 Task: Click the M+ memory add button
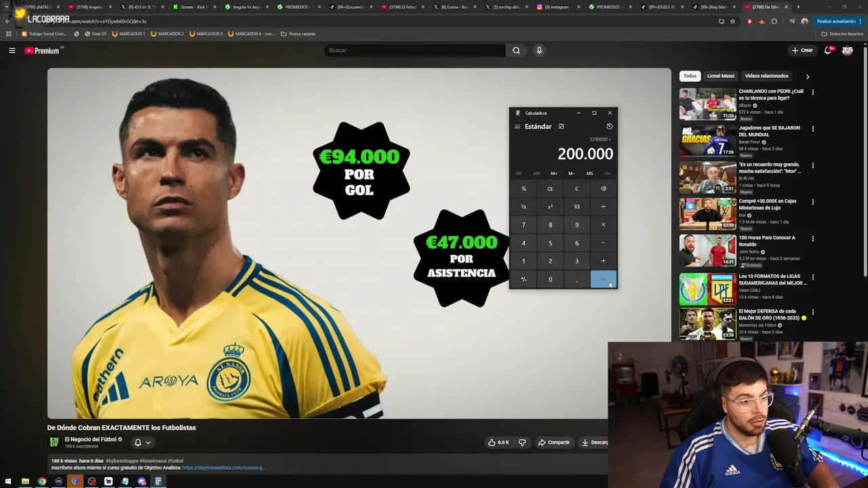tap(554, 174)
